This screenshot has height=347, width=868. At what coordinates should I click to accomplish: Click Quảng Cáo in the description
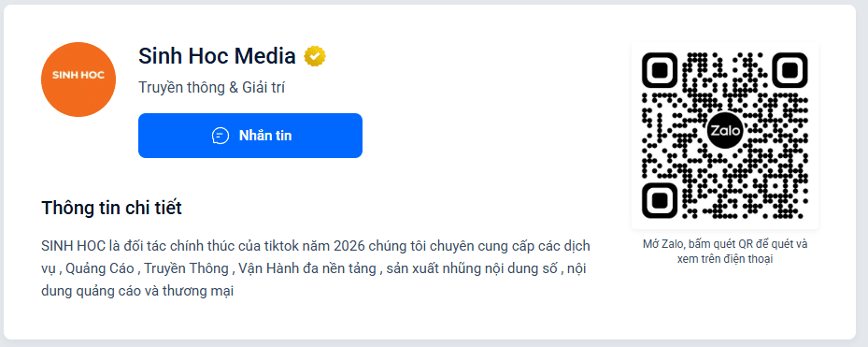100,268
